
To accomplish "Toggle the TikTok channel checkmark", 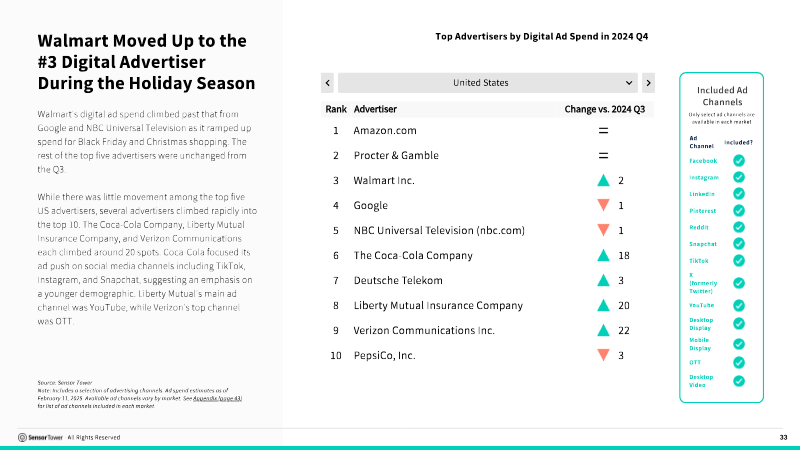I will 739,260.
